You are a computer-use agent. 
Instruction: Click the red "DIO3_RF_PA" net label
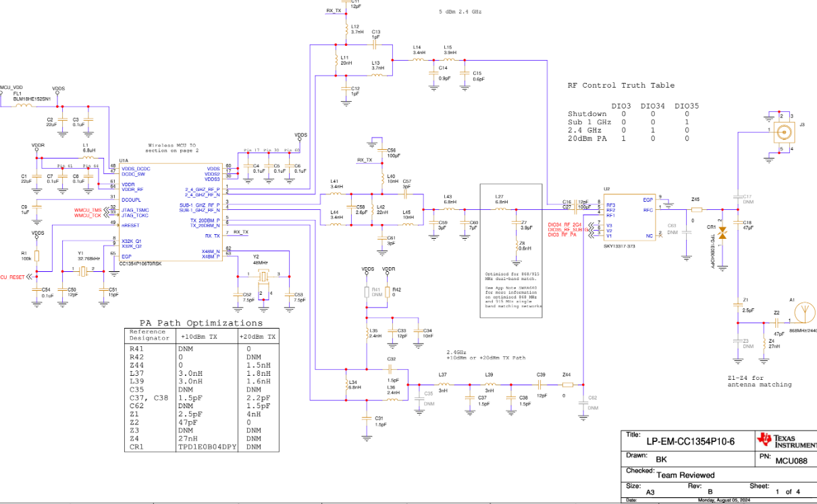tap(562, 235)
